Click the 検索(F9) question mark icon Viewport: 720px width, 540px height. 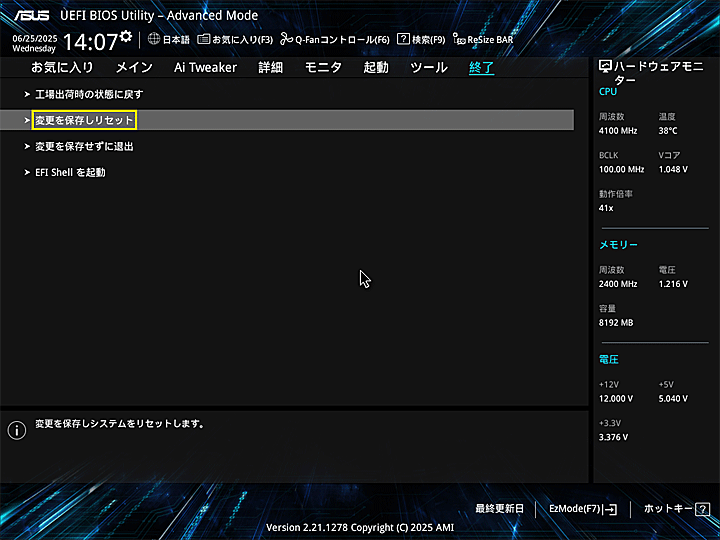[x=403, y=39]
